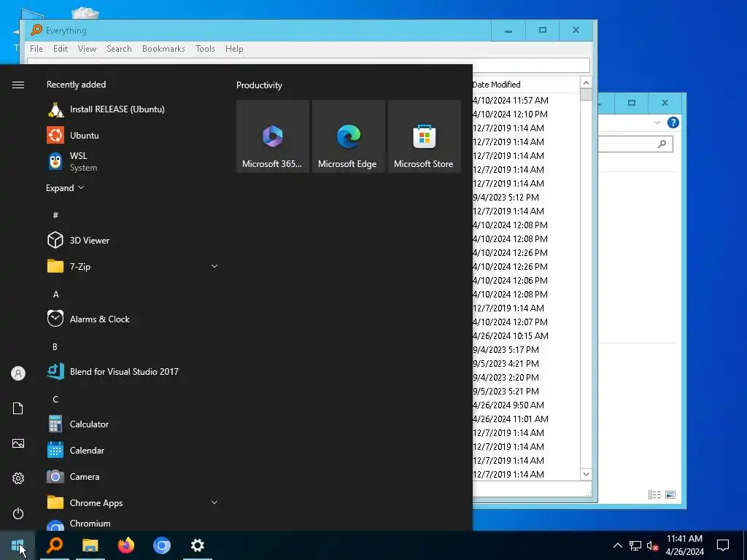
Task: Open the taskbar clock showing 11:41 AM
Action: 684,545
